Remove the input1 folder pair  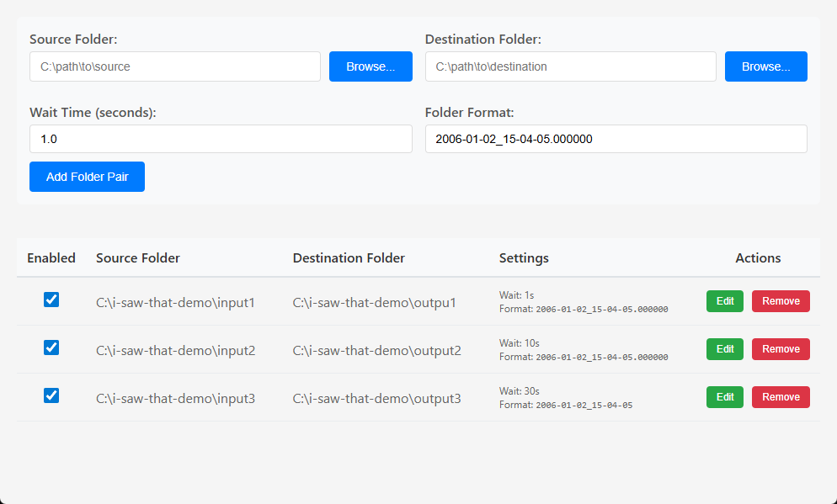point(781,301)
